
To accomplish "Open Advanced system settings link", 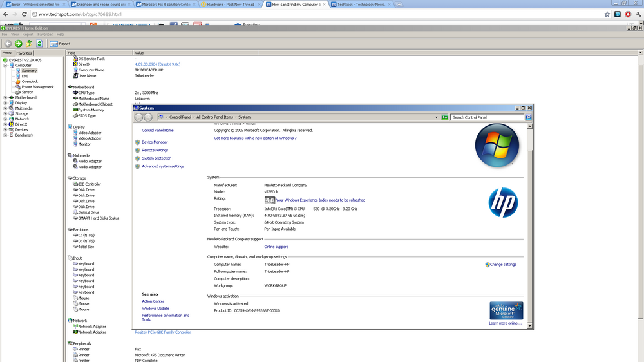I will [x=163, y=166].
